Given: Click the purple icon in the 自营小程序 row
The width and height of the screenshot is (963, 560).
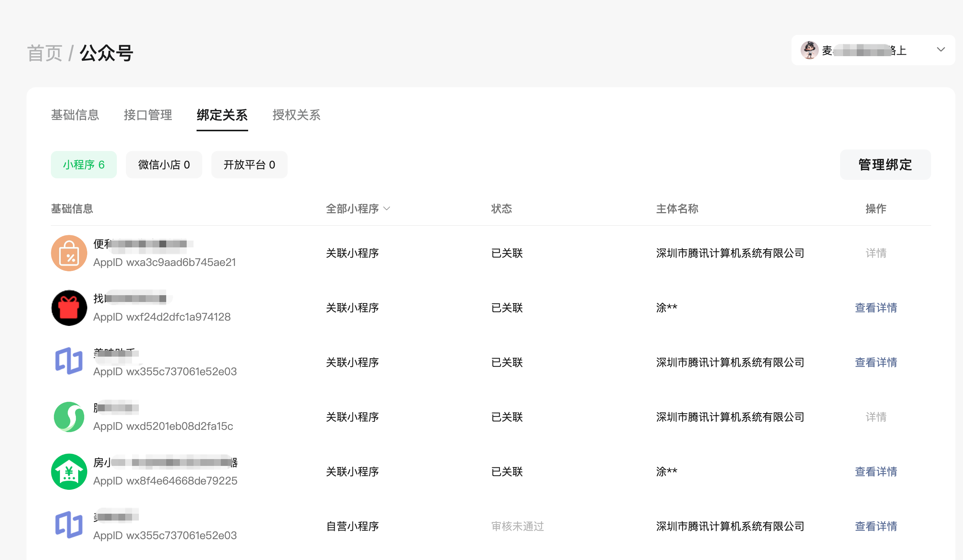Looking at the screenshot, I should coord(69,525).
